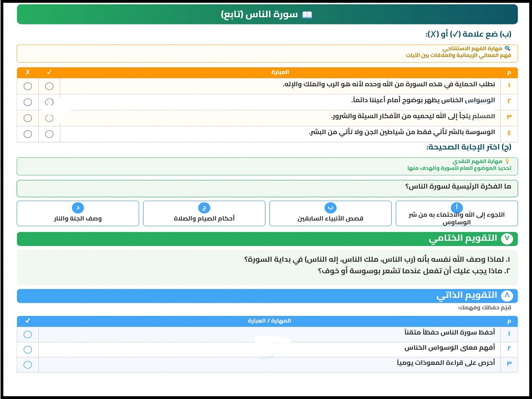Select ✓ for statement 4 about شياطين الجن
The height and width of the screenshot is (399, 532).
(x=49, y=134)
